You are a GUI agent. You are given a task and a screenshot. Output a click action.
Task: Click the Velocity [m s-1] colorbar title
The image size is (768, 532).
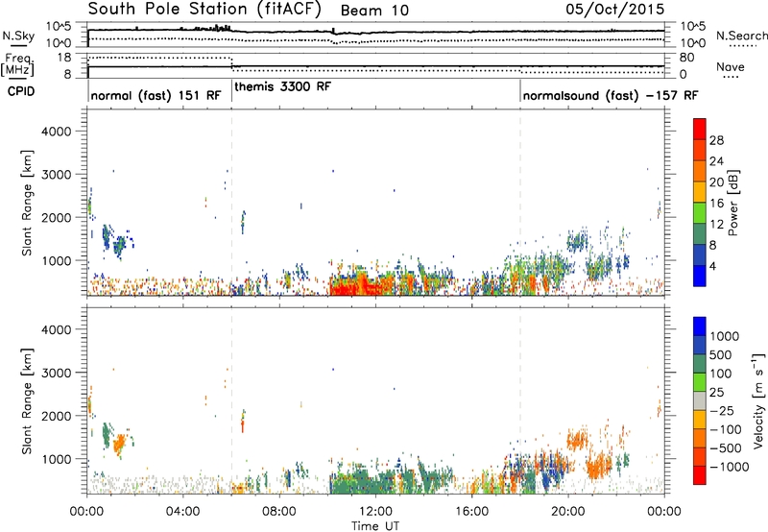pyautogui.click(x=758, y=400)
